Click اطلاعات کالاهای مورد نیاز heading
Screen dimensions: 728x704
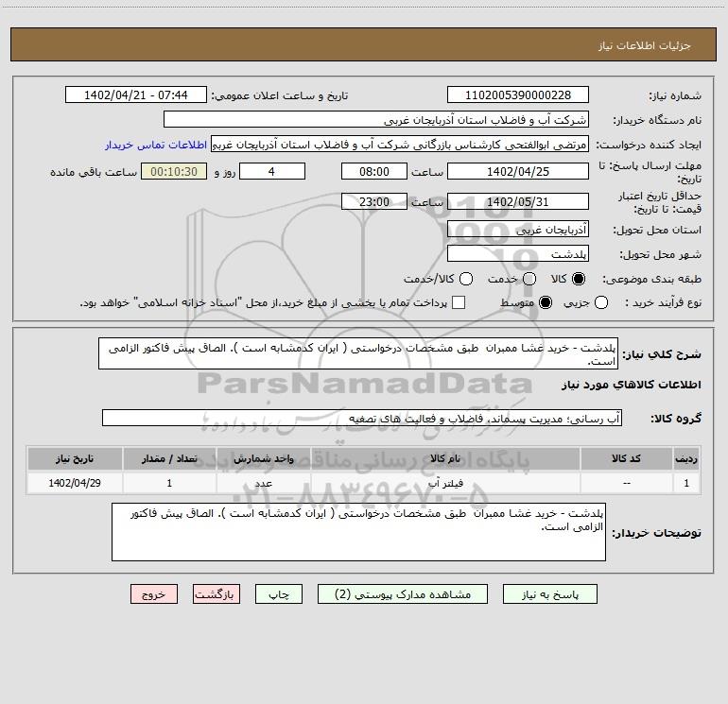[631, 385]
